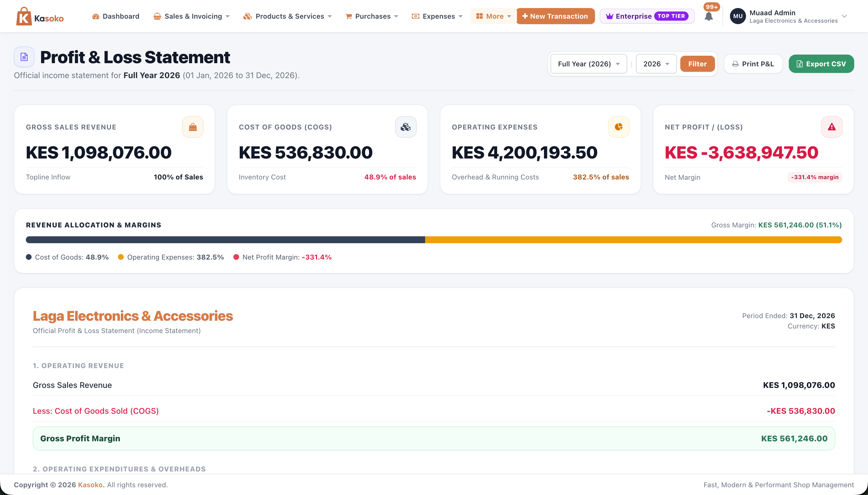
Task: Open Purchases menu
Action: click(372, 16)
